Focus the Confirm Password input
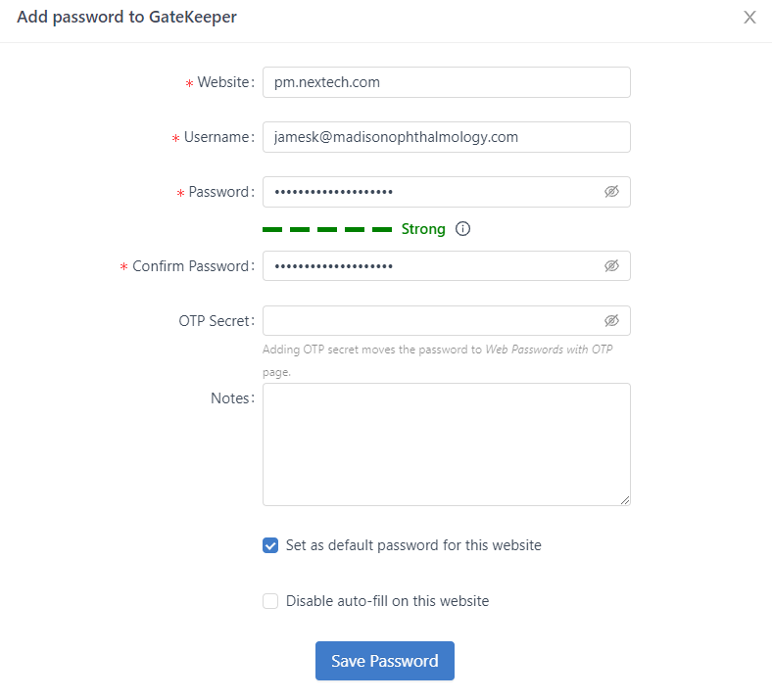772x700 pixels. [431, 266]
